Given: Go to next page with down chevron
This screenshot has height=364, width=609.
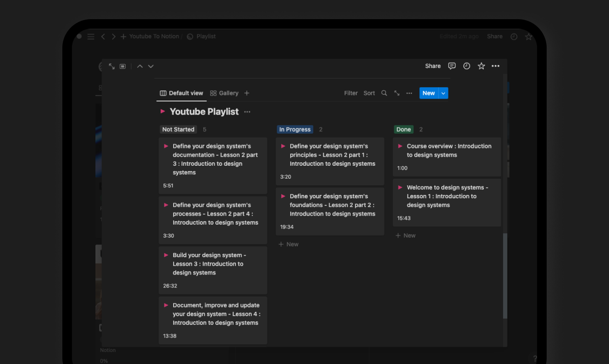Looking at the screenshot, I should [x=151, y=66].
